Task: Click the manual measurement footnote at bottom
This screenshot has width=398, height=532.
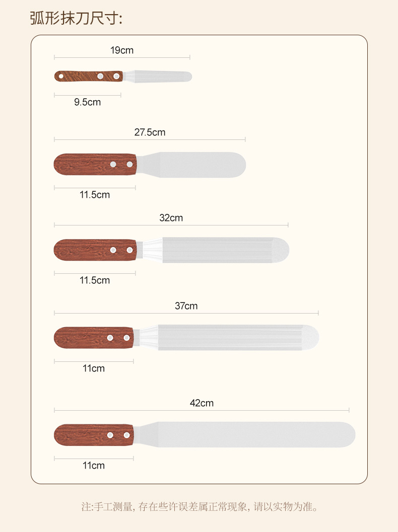Action: pos(200,506)
